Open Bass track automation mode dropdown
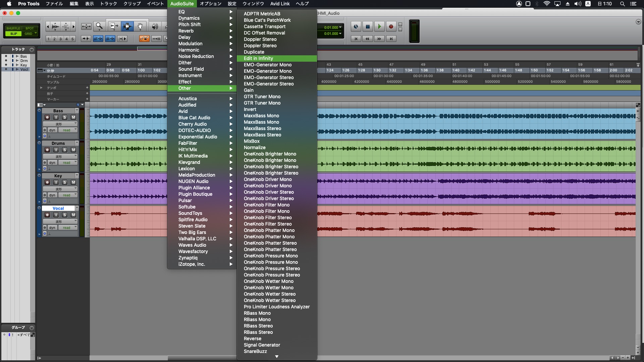The height and width of the screenshot is (362, 644). pos(68,130)
